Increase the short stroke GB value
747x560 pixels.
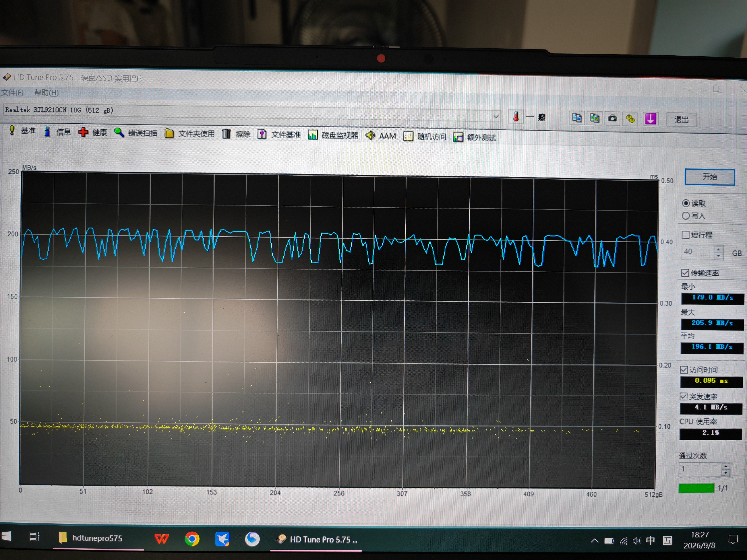pyautogui.click(x=718, y=249)
